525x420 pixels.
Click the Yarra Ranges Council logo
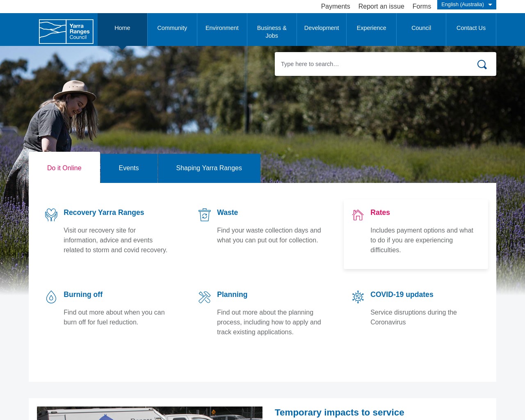pos(66,31)
